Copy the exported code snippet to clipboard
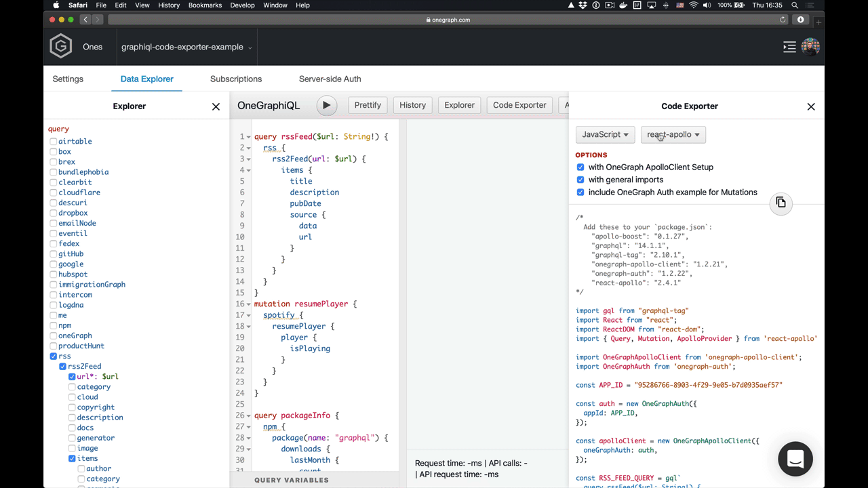 pyautogui.click(x=781, y=203)
